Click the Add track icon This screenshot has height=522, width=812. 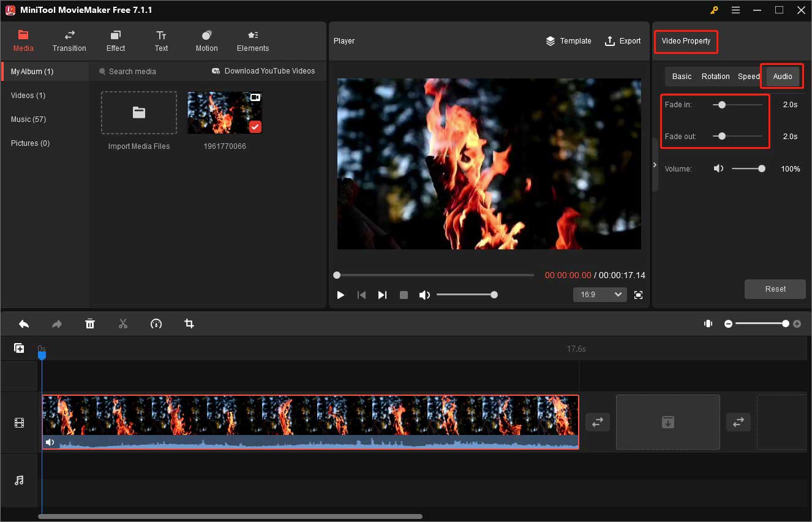click(19, 348)
